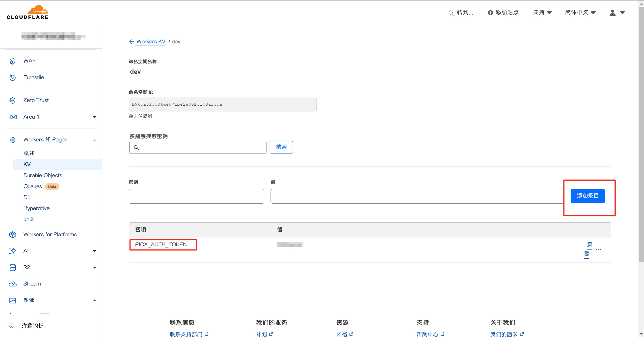Click the 图像 picture icon
Image resolution: width=644 pixels, height=337 pixels.
pyautogui.click(x=13, y=300)
